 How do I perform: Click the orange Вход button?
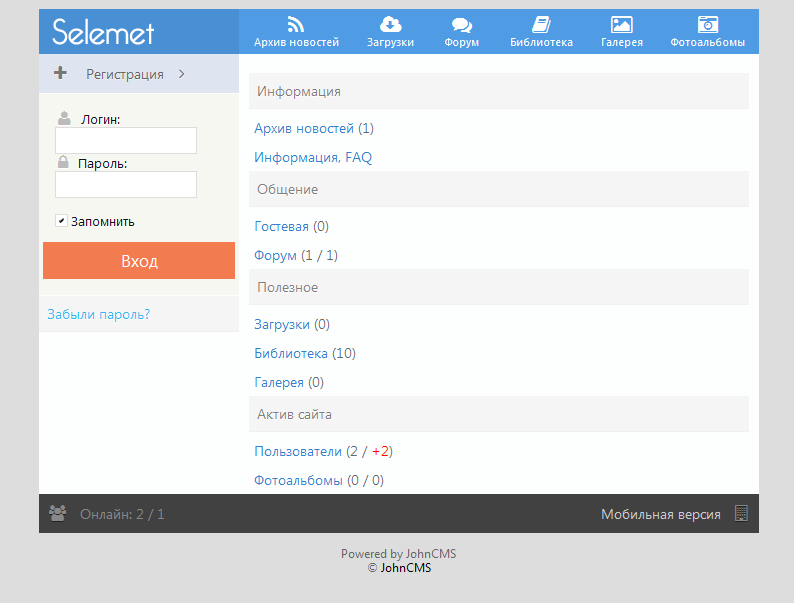(139, 260)
